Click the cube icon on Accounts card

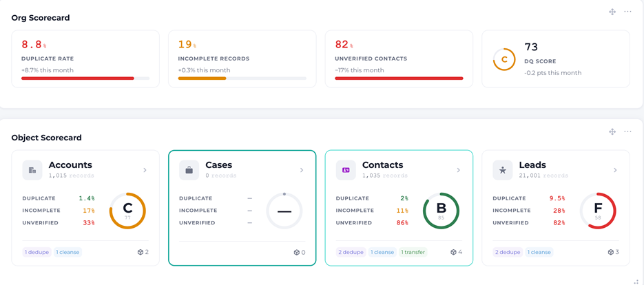pos(140,252)
